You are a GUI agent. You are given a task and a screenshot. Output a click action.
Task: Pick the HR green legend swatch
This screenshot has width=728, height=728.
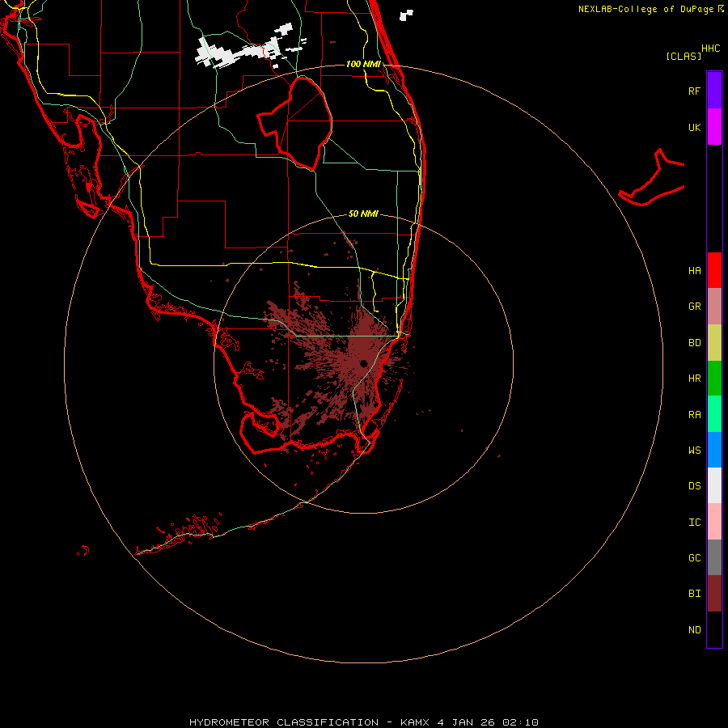[714, 379]
